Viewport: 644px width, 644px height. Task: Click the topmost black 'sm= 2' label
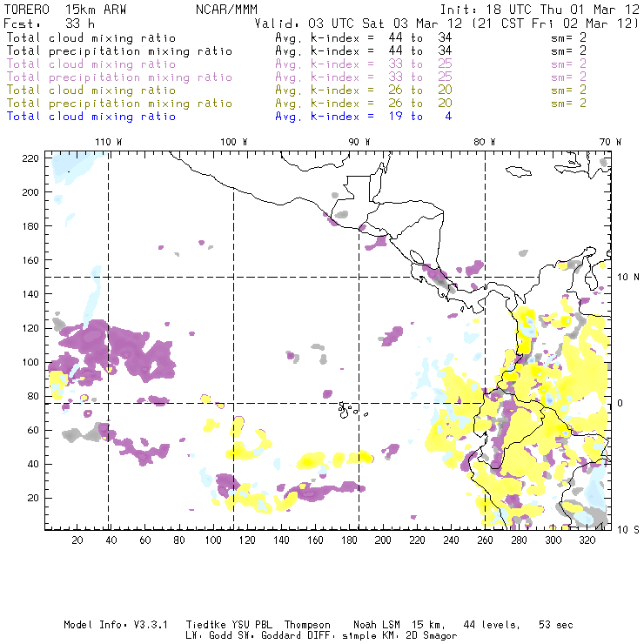coord(568,38)
